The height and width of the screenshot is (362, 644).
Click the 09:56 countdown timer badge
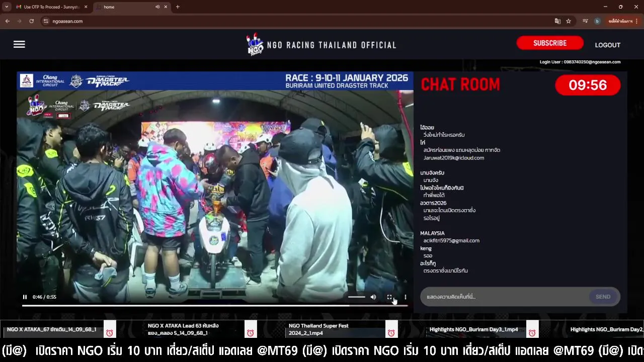click(588, 85)
